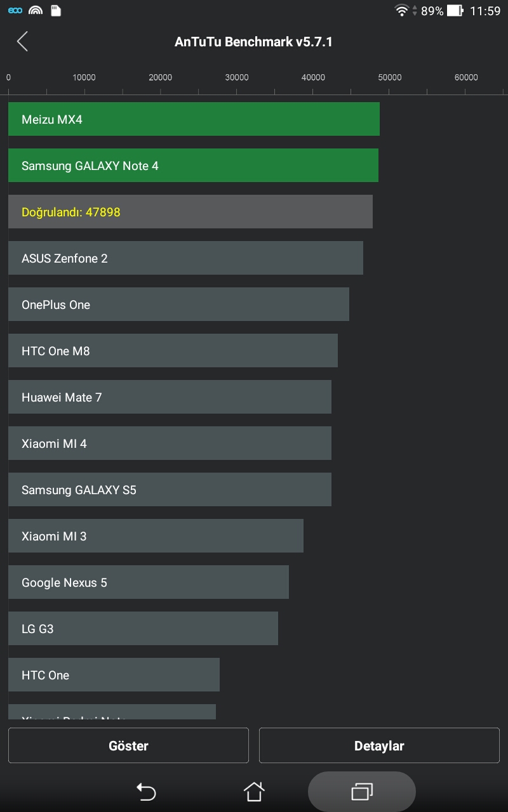Click the Göster button
The image size is (508, 812).
click(128, 745)
